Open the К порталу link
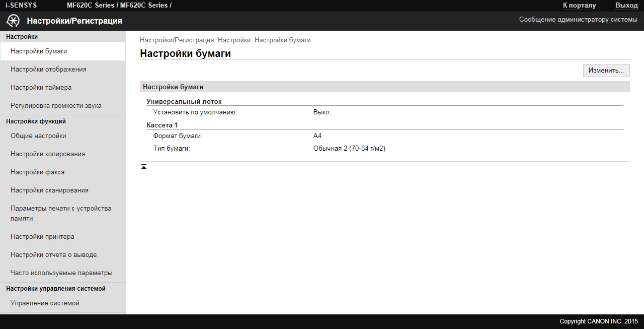Screen dimensions: 644x329 point(579,6)
